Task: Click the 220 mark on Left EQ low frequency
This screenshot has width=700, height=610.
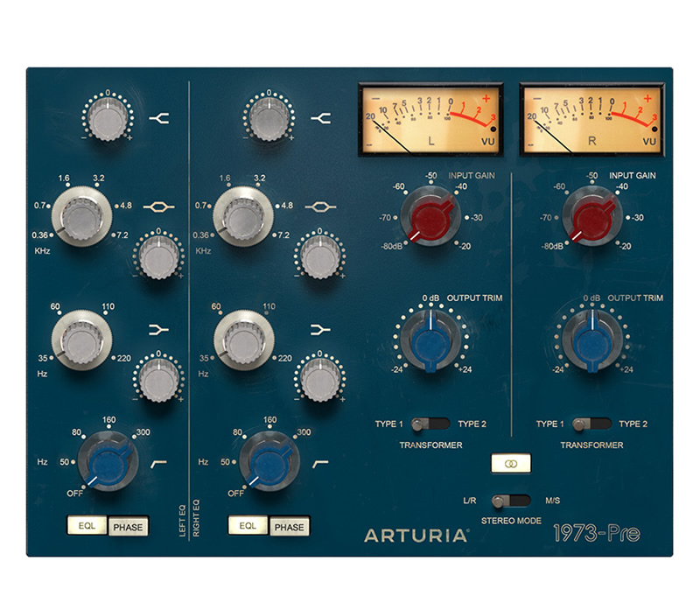Action: point(123,358)
